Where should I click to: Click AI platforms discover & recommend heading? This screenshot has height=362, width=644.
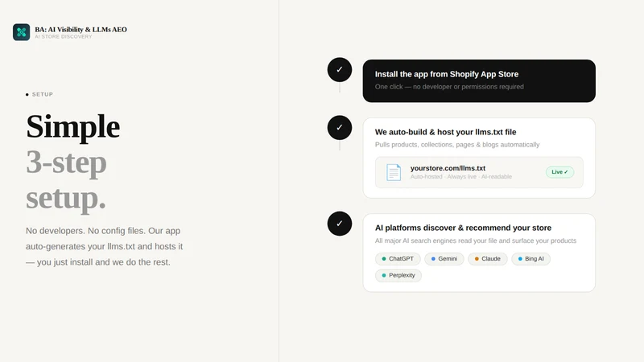[463, 228]
